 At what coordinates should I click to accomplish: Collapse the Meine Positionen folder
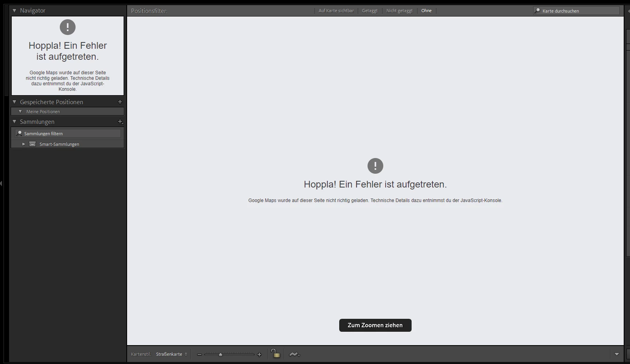(x=20, y=112)
